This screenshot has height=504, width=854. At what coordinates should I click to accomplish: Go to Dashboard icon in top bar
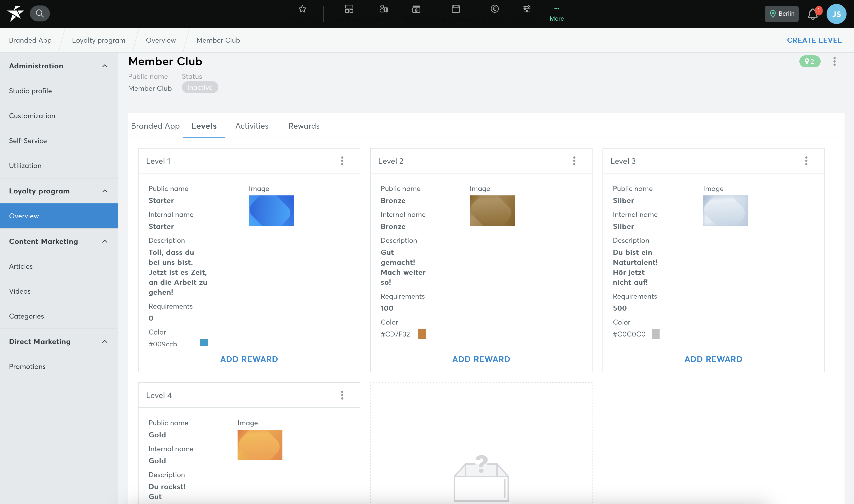point(349,9)
